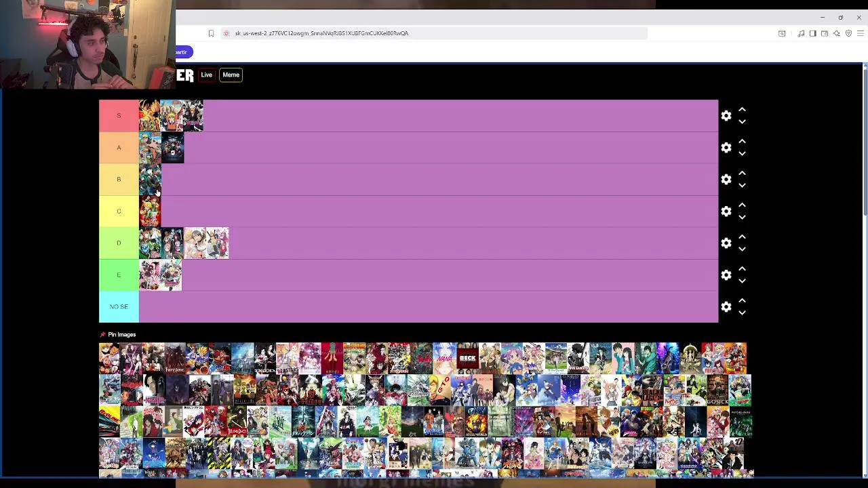
Task: Open the browser hamburger menu
Action: pos(861,33)
